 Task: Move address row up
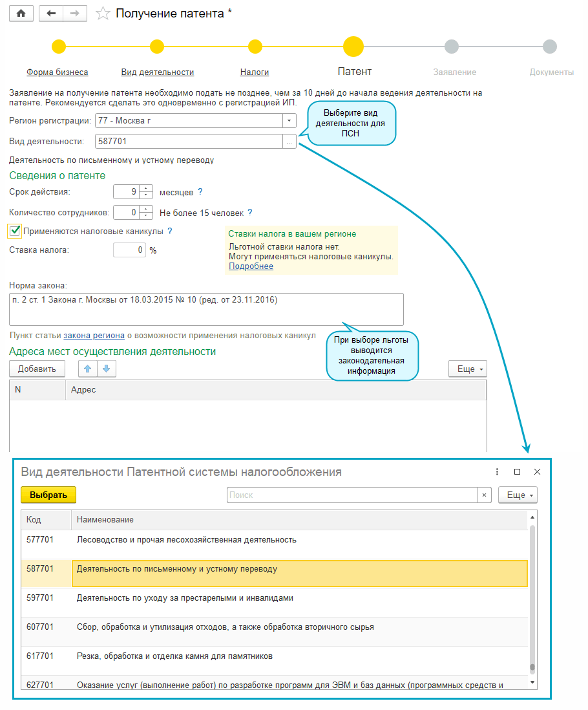tap(88, 369)
